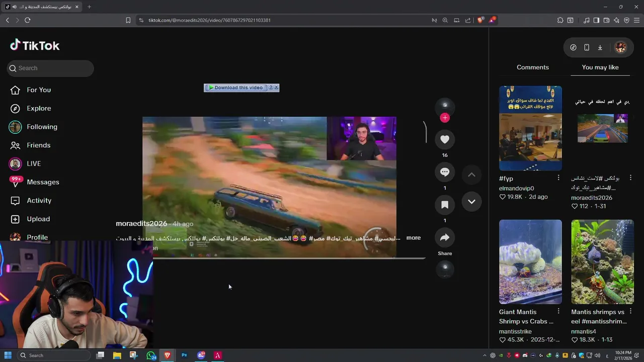The height and width of the screenshot is (362, 644).
Task: Open Photoshop from the taskbar
Action: click(184, 355)
